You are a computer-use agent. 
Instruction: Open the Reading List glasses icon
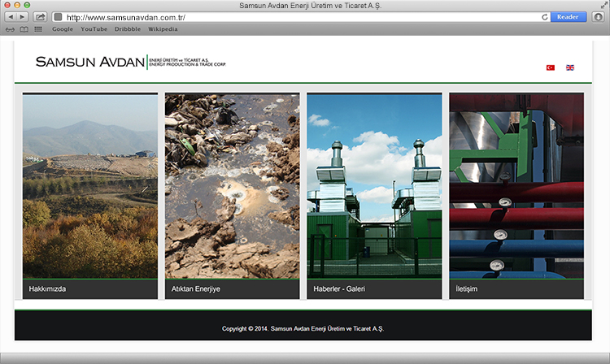11,29
